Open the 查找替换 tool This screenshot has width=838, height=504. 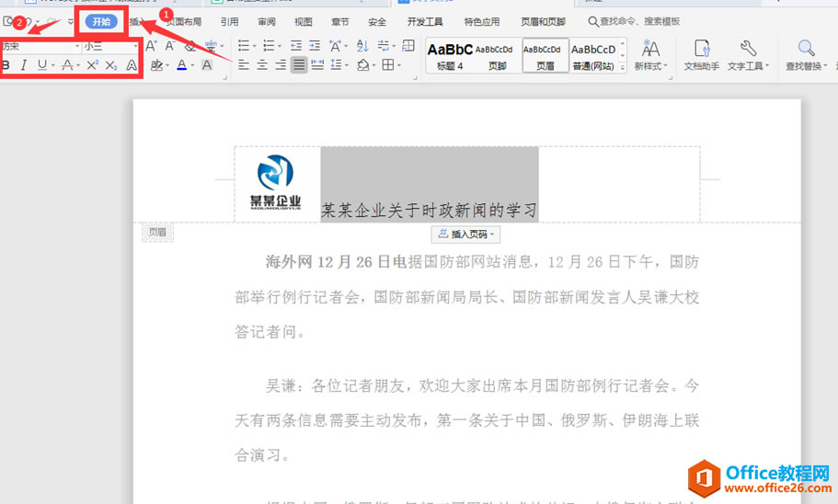pyautogui.click(x=806, y=56)
